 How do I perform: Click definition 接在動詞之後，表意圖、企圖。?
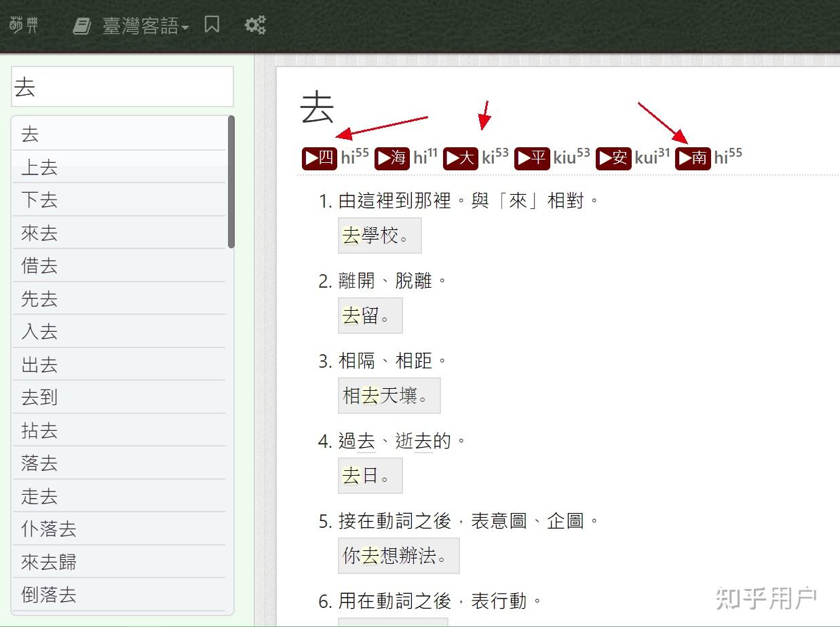click(469, 521)
